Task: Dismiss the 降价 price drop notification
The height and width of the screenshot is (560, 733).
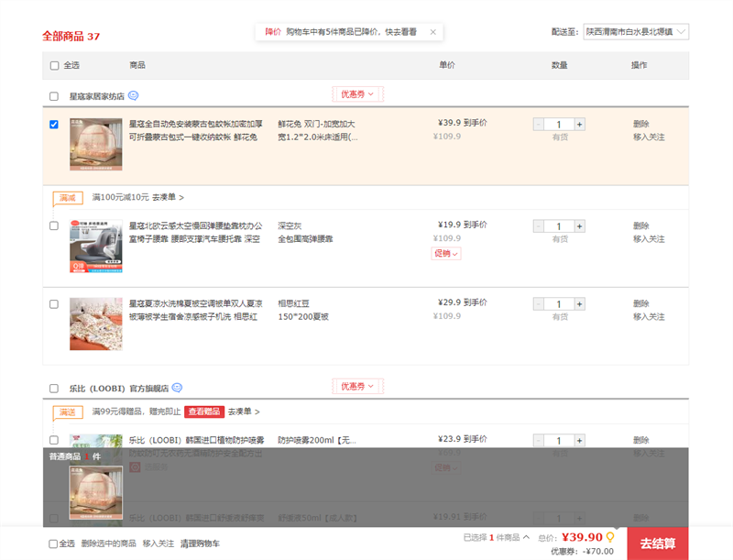Action: (433, 32)
